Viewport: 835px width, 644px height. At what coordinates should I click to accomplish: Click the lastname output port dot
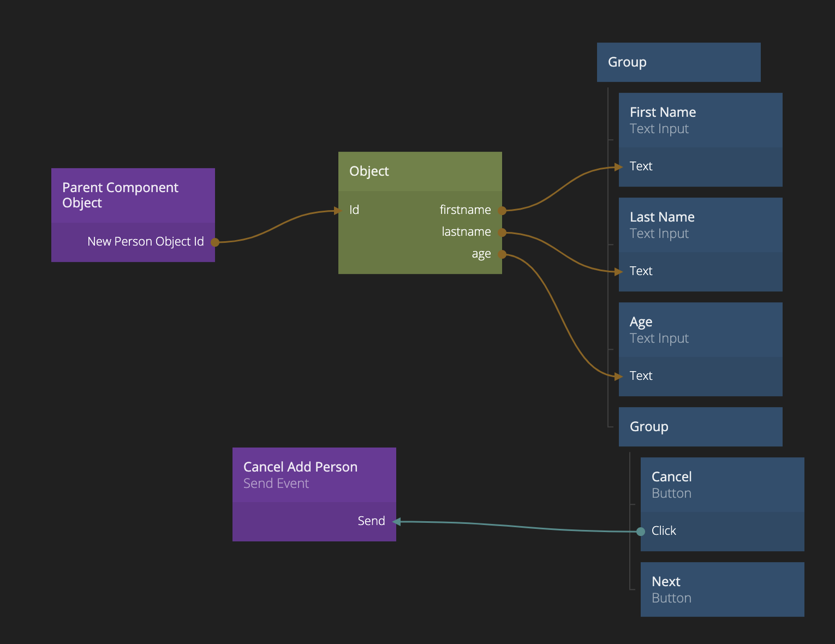tap(502, 232)
